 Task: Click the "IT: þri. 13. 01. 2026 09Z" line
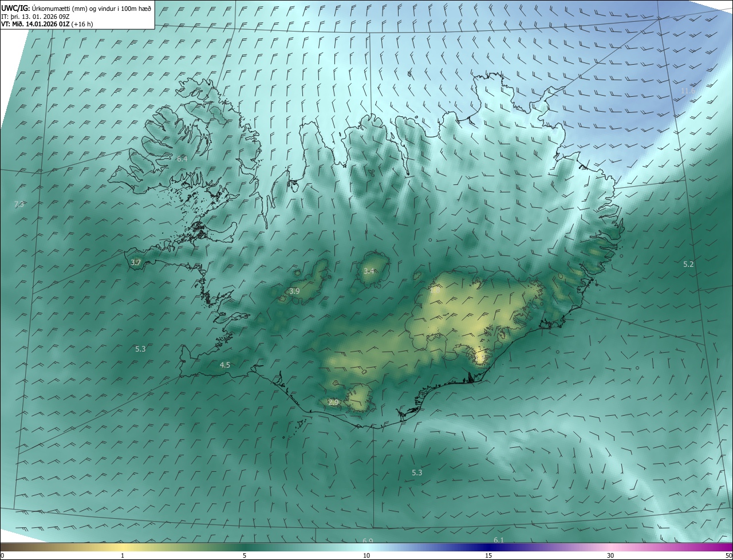(x=36, y=17)
